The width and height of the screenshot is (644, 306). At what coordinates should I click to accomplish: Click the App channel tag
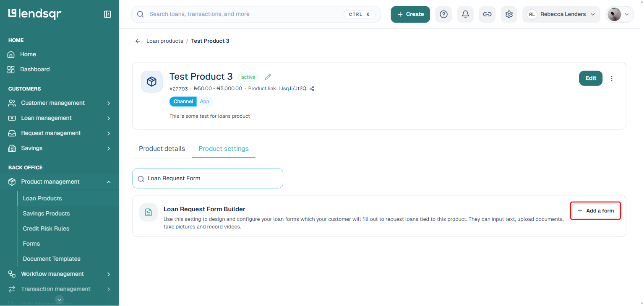[x=205, y=102]
